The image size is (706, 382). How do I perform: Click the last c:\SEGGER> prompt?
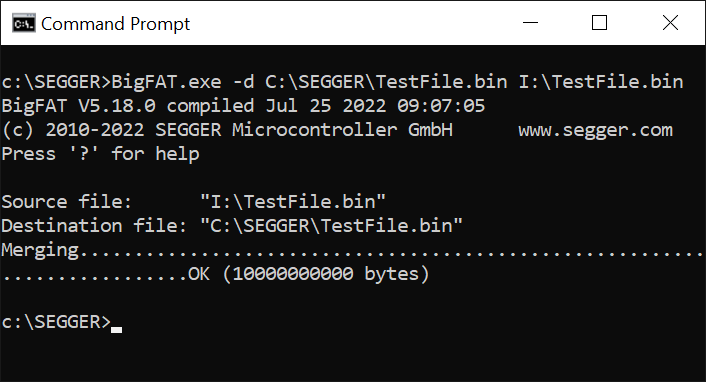pos(56,322)
